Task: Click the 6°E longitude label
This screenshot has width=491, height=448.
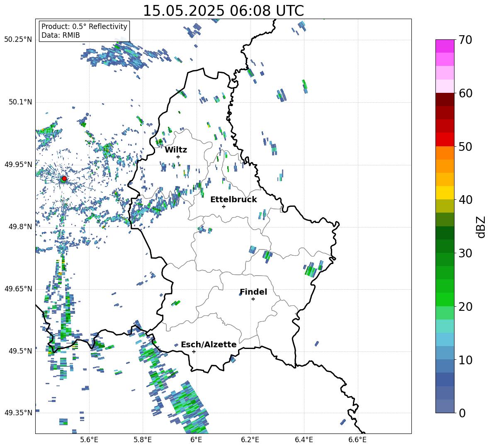Action: coord(196,440)
